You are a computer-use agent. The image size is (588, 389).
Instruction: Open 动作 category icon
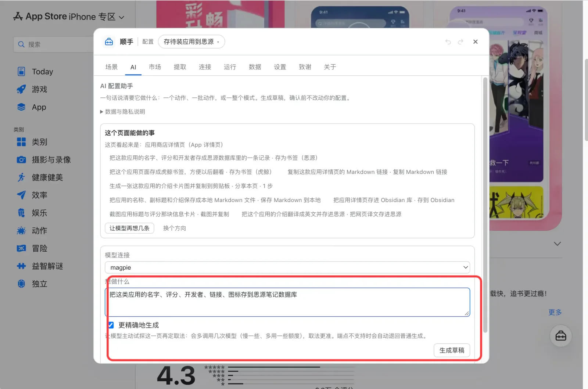point(21,231)
